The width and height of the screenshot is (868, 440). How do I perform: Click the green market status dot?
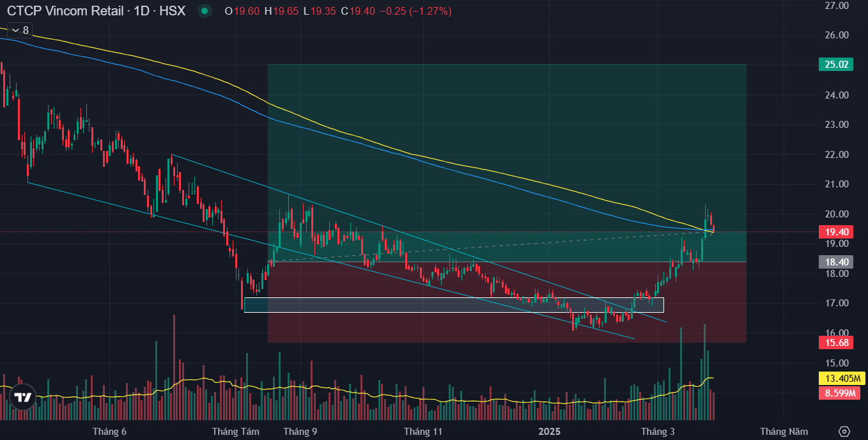click(x=204, y=11)
